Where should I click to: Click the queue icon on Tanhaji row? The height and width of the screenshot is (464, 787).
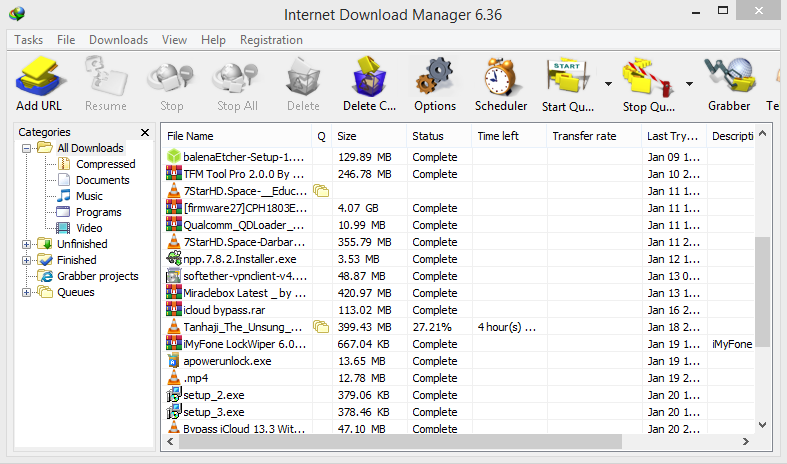point(321,327)
